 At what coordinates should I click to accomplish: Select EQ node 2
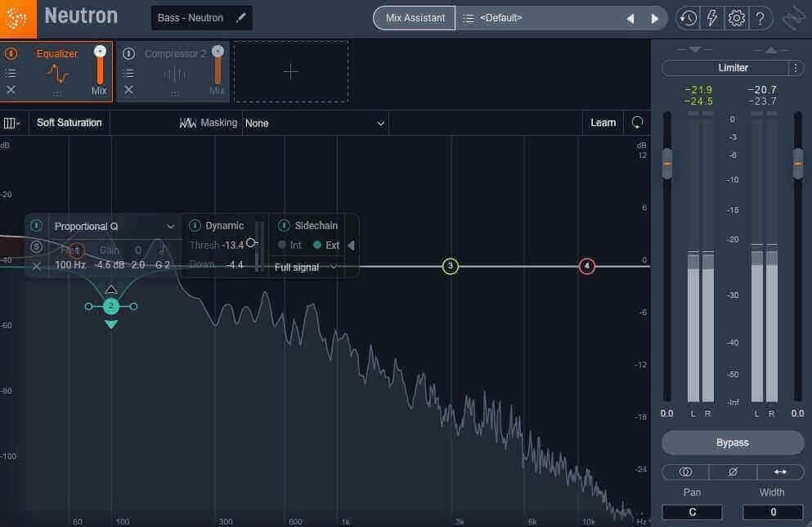(x=111, y=306)
